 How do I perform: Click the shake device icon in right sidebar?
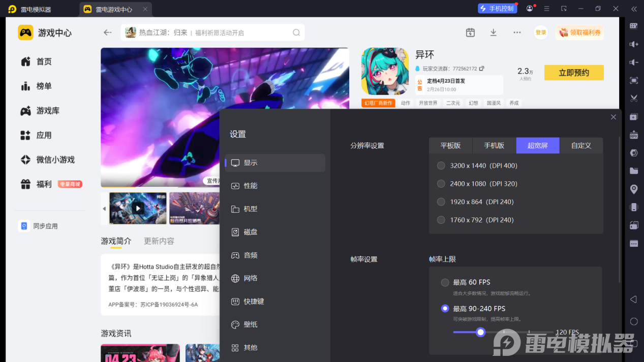point(633,207)
